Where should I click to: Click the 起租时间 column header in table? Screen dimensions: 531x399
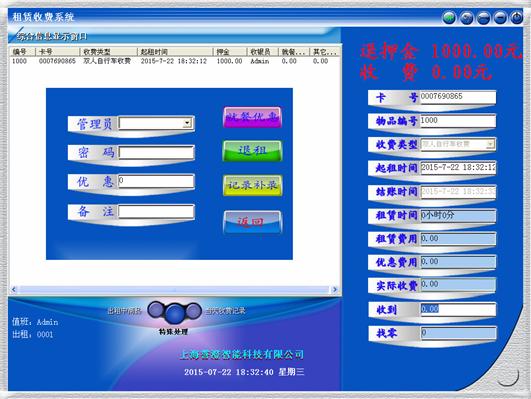pyautogui.click(x=175, y=52)
